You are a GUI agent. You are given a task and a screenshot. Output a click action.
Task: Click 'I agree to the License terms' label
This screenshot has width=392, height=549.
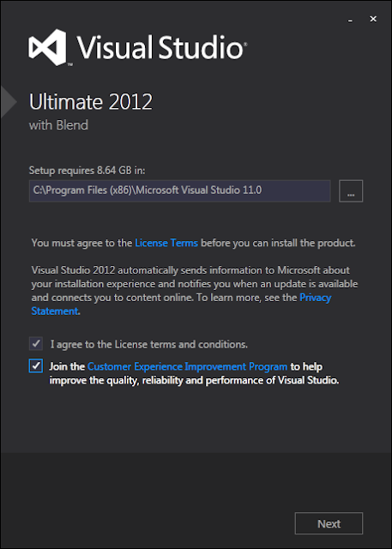[149, 344]
